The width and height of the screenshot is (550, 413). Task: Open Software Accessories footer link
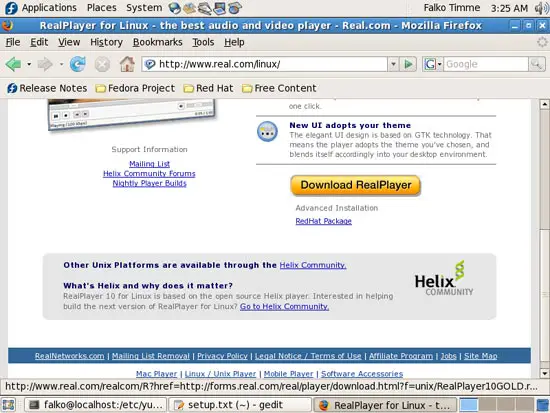pyautogui.click(x=362, y=374)
